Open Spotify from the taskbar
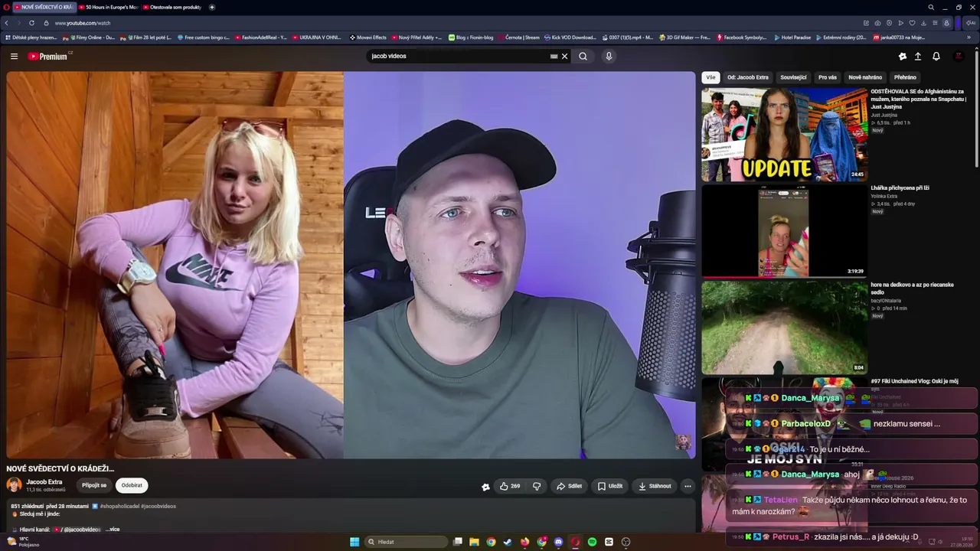 click(592, 542)
